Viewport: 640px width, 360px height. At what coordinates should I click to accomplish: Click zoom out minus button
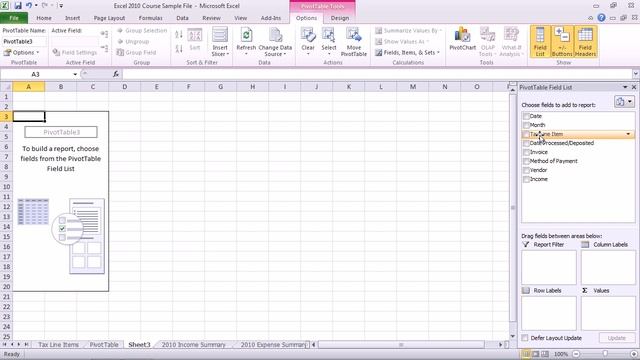(576, 354)
